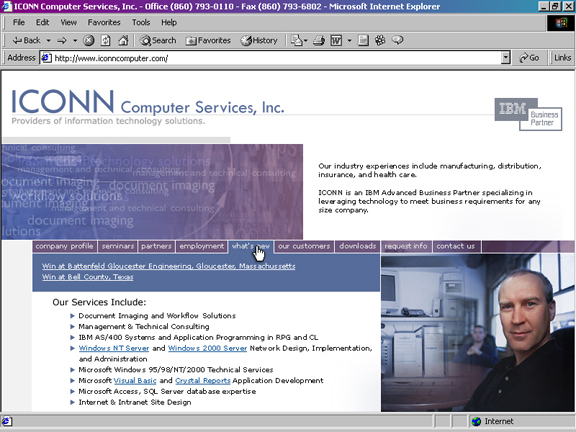The height and width of the screenshot is (432, 576).
Task: Click the 'Our Services Include:' heading
Action: tap(99, 302)
